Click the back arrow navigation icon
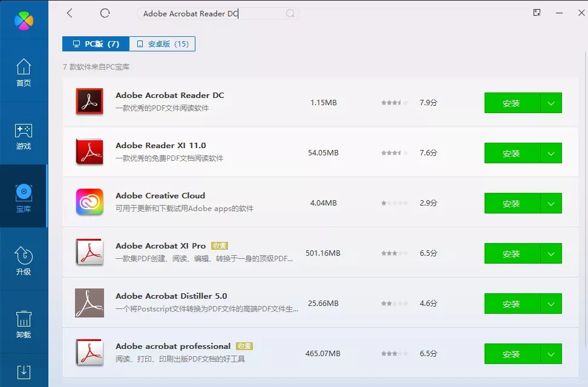588x387 pixels. click(70, 13)
